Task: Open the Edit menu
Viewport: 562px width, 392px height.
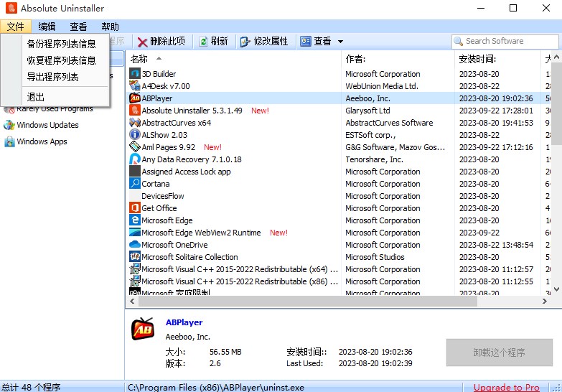Action: pos(47,27)
